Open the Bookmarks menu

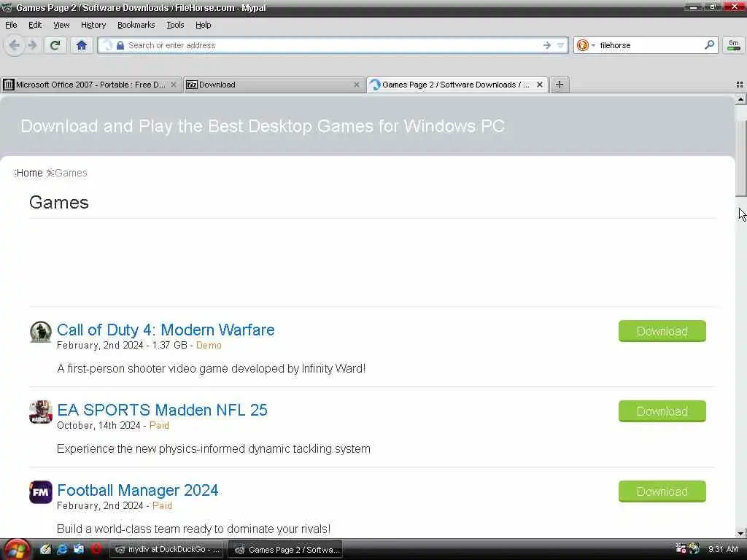click(136, 25)
